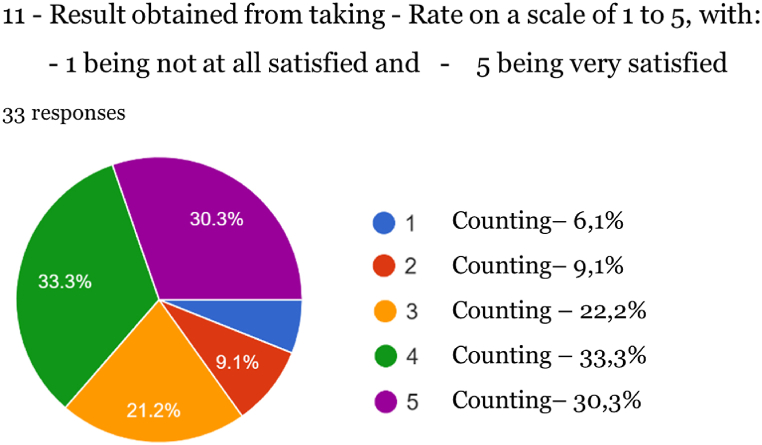Click the "Counting– 9,1%" text

click(x=539, y=266)
